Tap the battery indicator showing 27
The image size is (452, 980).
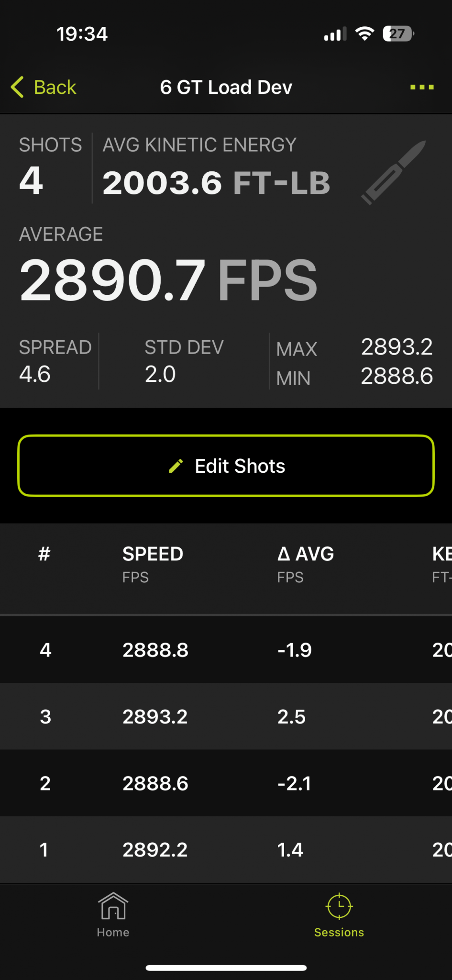tap(398, 34)
